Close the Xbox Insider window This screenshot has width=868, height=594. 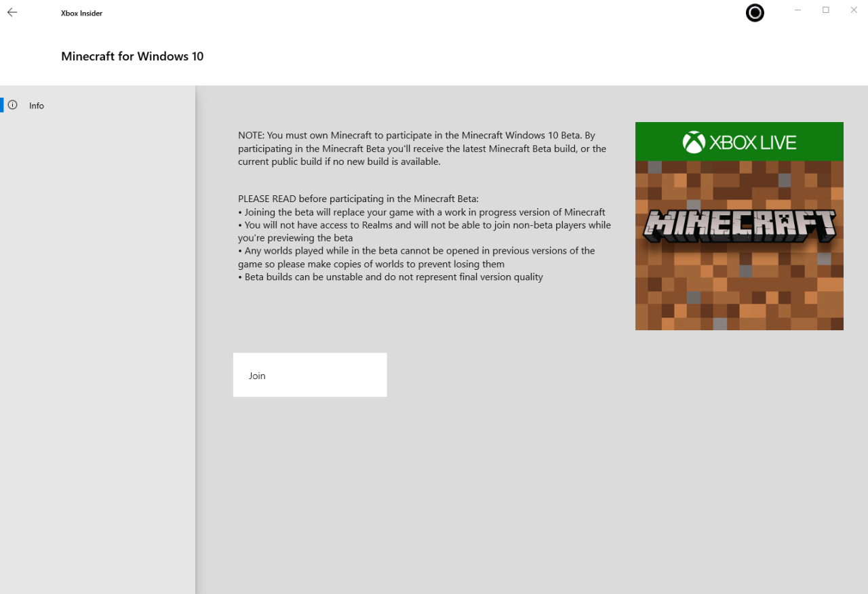pyautogui.click(x=854, y=10)
